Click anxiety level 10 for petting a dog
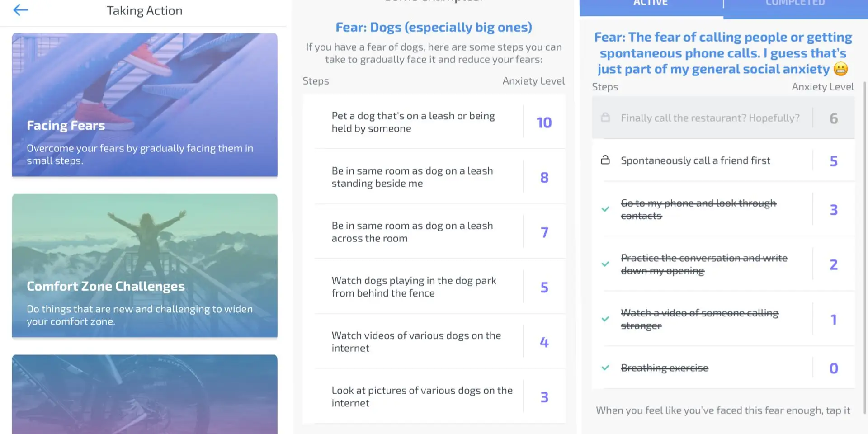Image resolution: width=868 pixels, height=434 pixels. coord(544,123)
